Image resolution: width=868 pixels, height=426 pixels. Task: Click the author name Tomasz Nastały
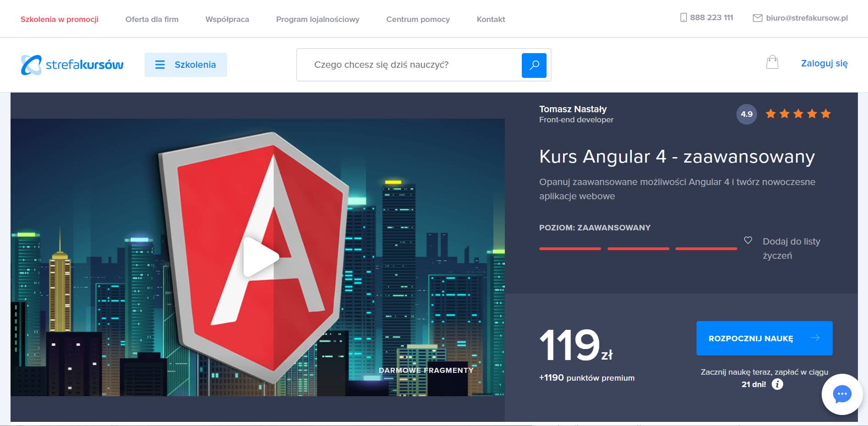573,109
